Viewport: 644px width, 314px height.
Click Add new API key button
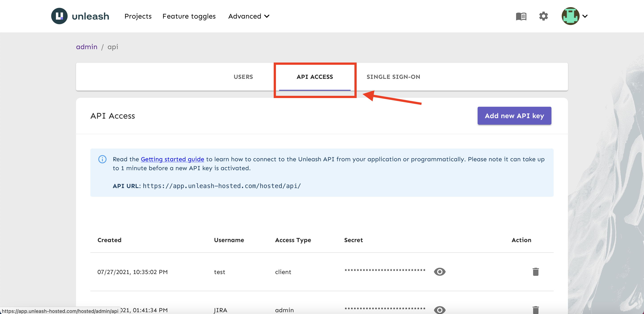(514, 115)
